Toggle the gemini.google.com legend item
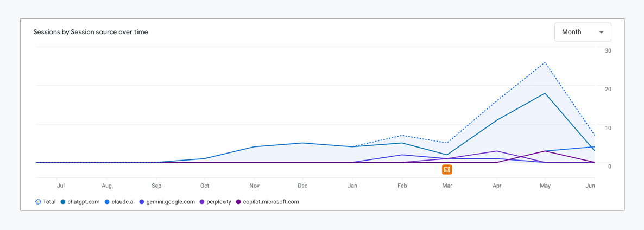644x230 pixels. point(167,202)
